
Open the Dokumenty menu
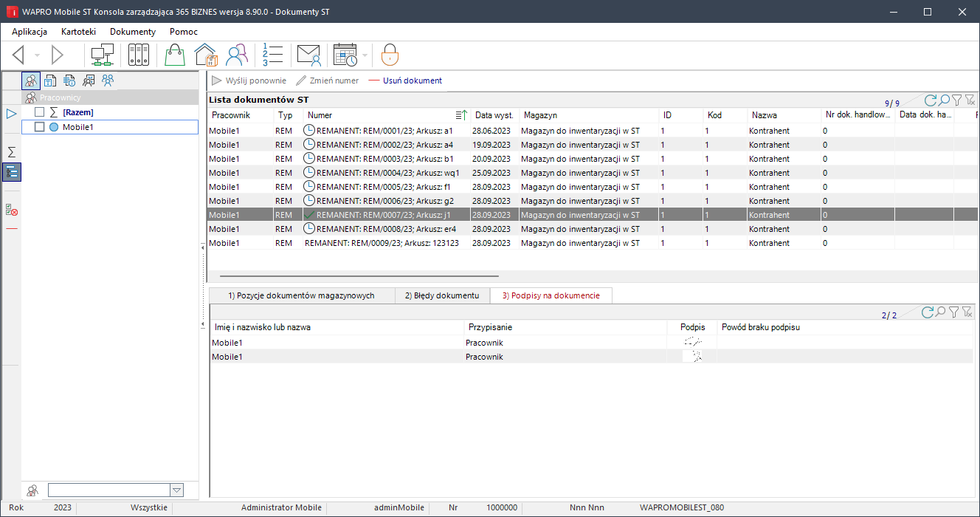pos(133,32)
